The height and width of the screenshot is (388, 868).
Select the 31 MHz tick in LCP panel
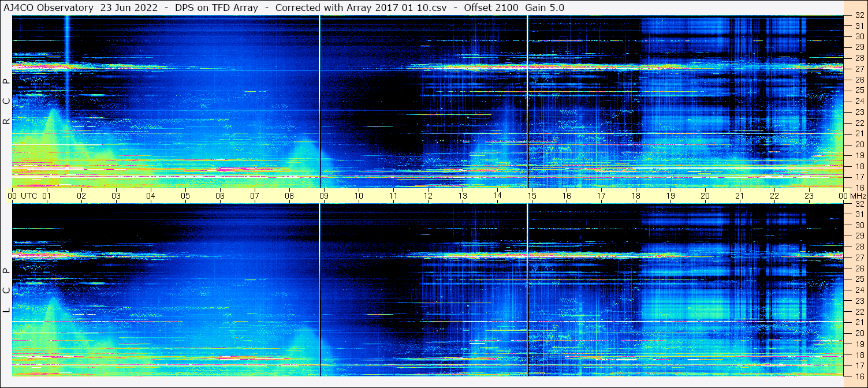pyautogui.click(x=859, y=214)
